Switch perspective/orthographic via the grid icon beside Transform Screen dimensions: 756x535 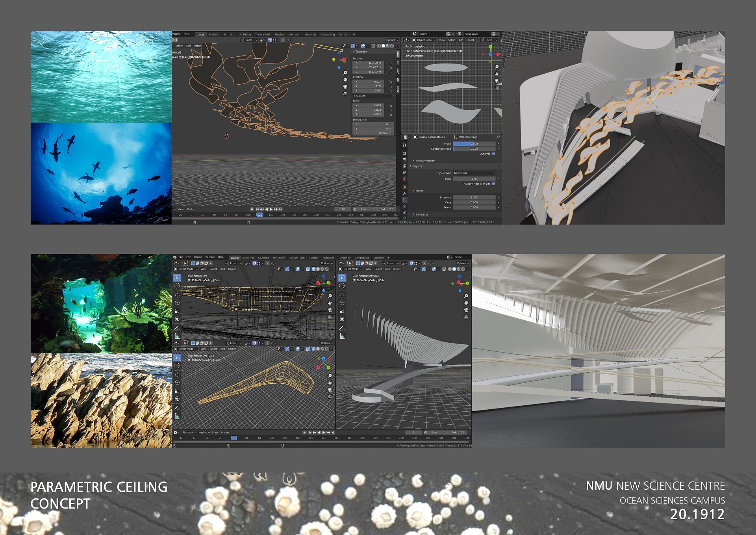click(345, 94)
